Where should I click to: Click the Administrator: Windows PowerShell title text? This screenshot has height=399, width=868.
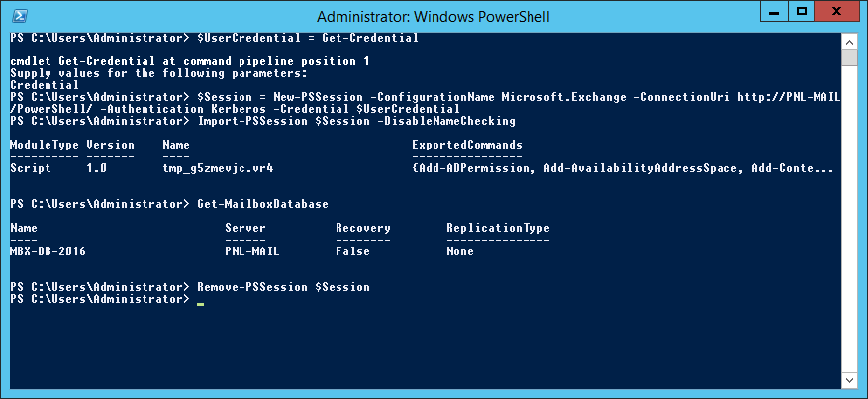[433, 17]
